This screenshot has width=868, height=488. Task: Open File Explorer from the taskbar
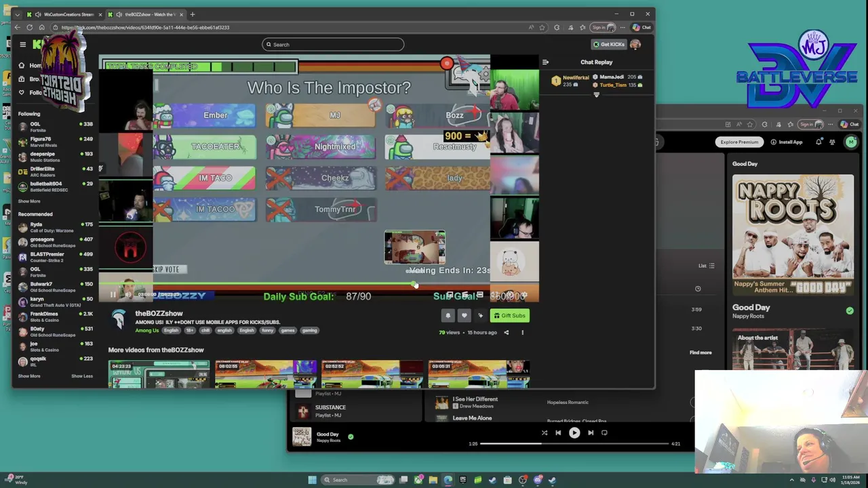coord(433,480)
